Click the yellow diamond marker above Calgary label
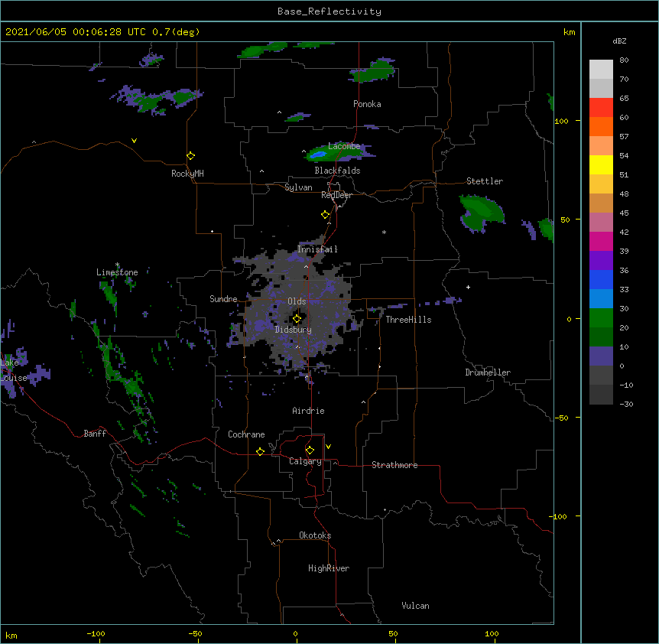659x644 pixels. 310,450
